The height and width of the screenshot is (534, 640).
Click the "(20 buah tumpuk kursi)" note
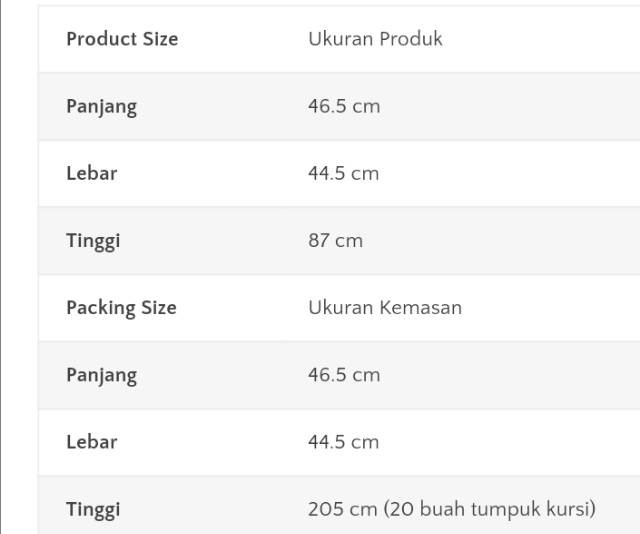tap(489, 509)
